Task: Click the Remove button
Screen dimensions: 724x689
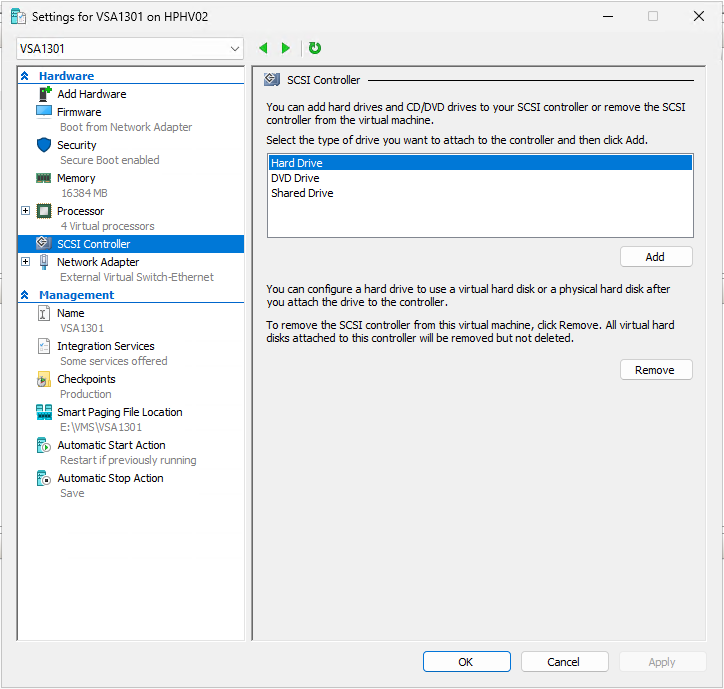Action: (655, 370)
